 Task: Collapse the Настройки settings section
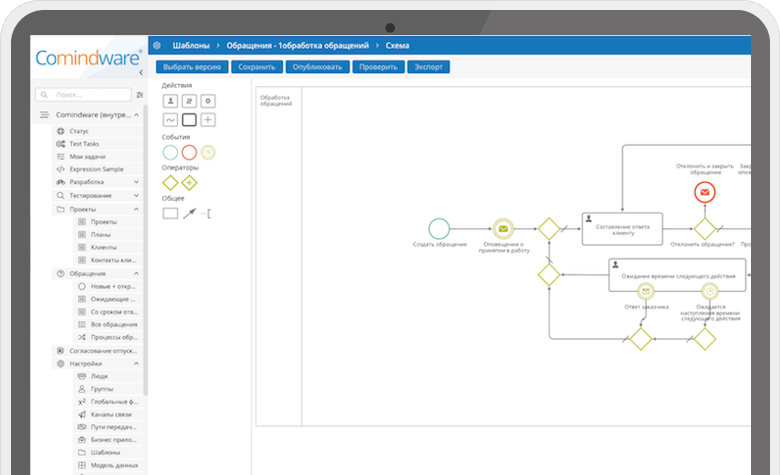pos(136,364)
